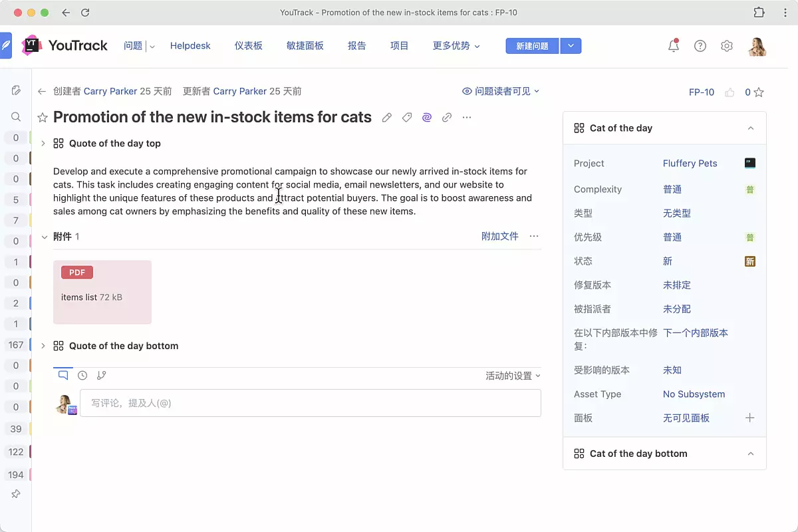This screenshot has height=532, width=798.
Task: Show the history clock activity tab
Action: (82, 375)
